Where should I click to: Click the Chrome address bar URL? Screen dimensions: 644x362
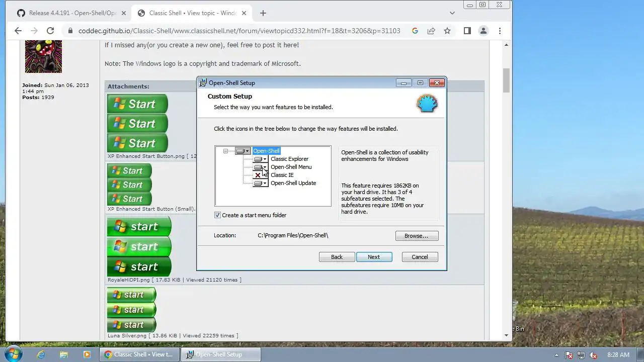pyautogui.click(x=239, y=31)
